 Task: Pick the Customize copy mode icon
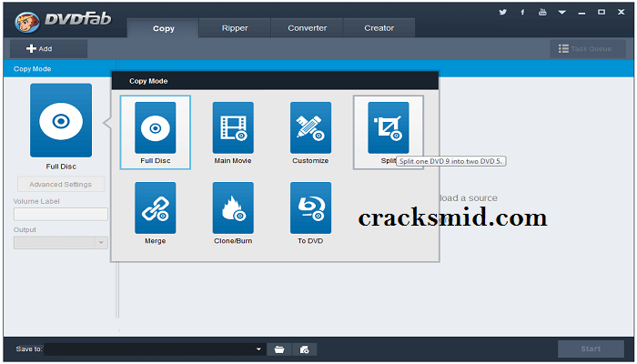pyautogui.click(x=310, y=128)
